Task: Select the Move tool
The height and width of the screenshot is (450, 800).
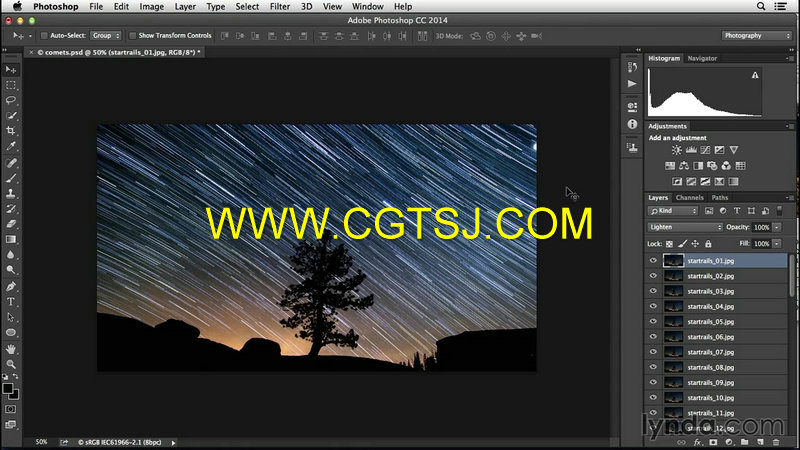Action: 11,69
